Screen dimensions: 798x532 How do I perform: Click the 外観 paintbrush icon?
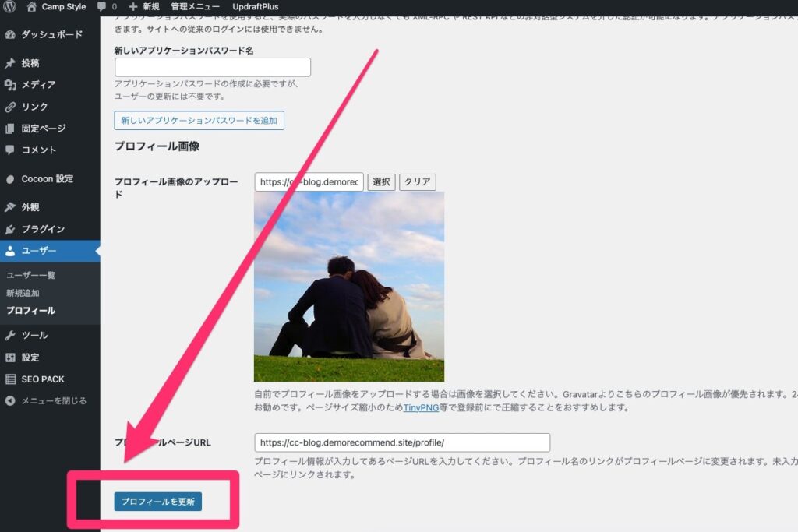coord(10,207)
